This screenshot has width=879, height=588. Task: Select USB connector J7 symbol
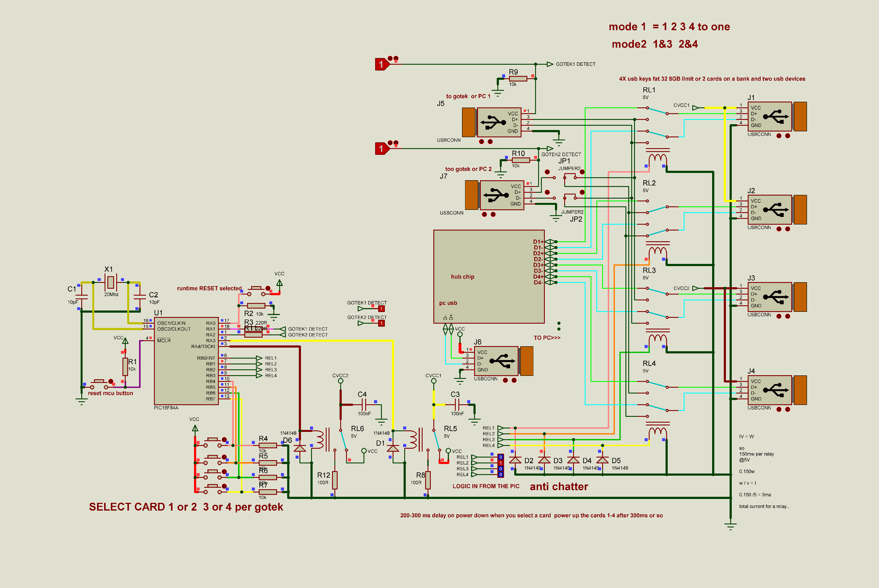[495, 195]
